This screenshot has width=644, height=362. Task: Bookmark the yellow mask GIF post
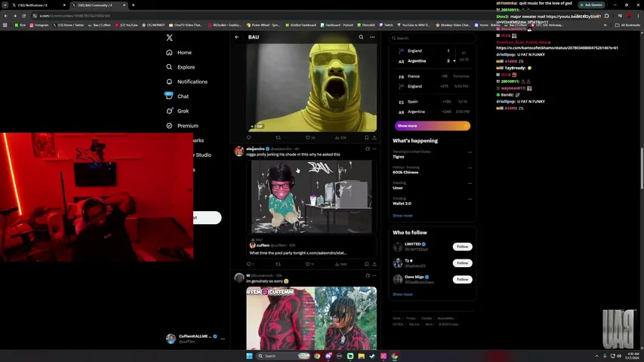[366, 137]
